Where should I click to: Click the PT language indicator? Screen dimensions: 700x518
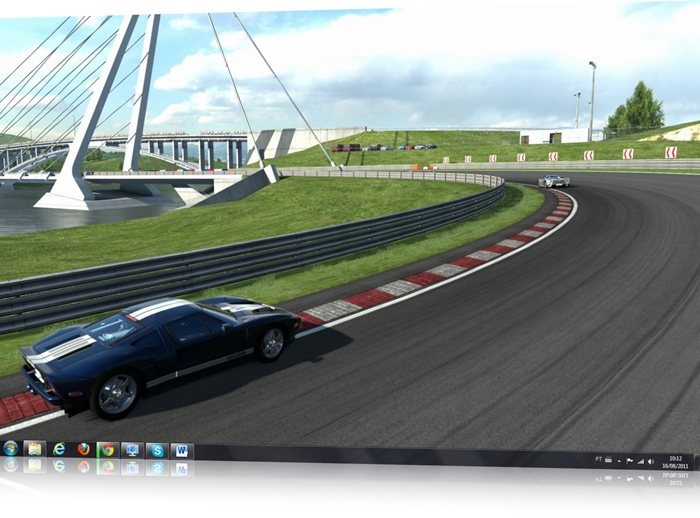tap(598, 459)
